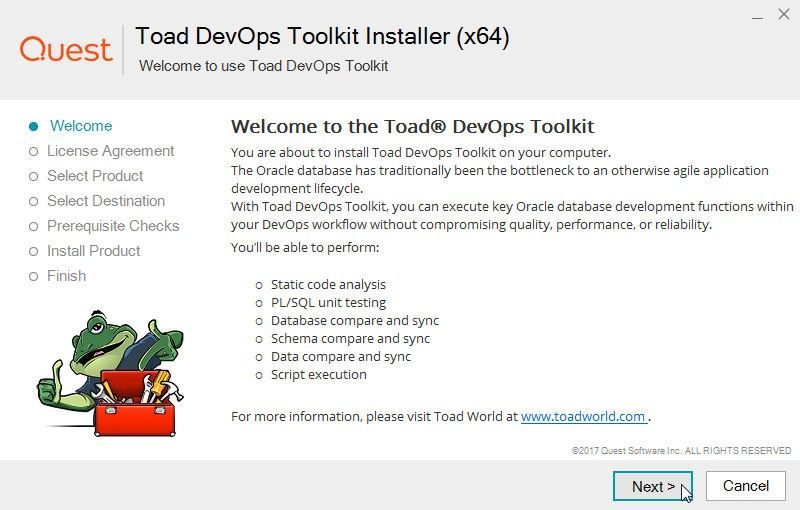The width and height of the screenshot is (800, 510).
Task: Click the Next > button
Action: [x=653, y=486]
